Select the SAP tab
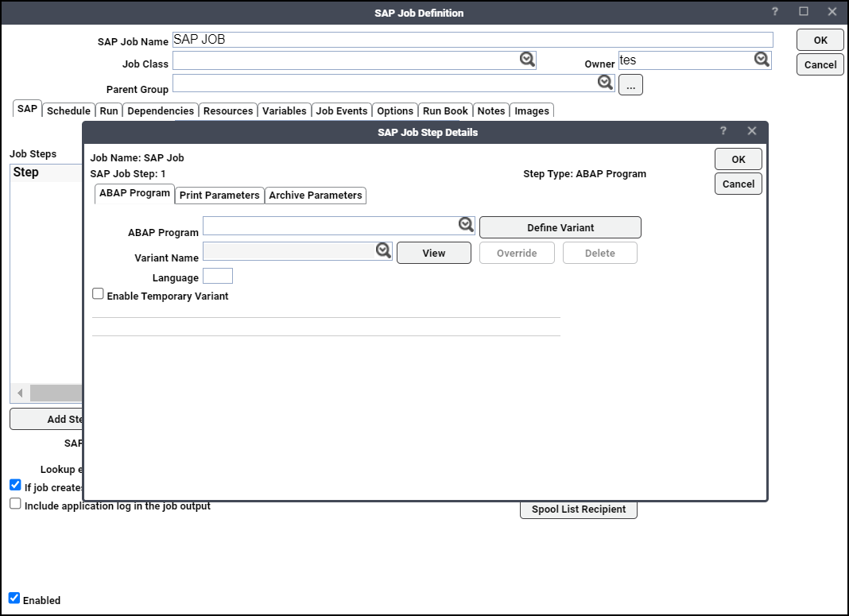The width and height of the screenshot is (849, 616). [x=27, y=108]
